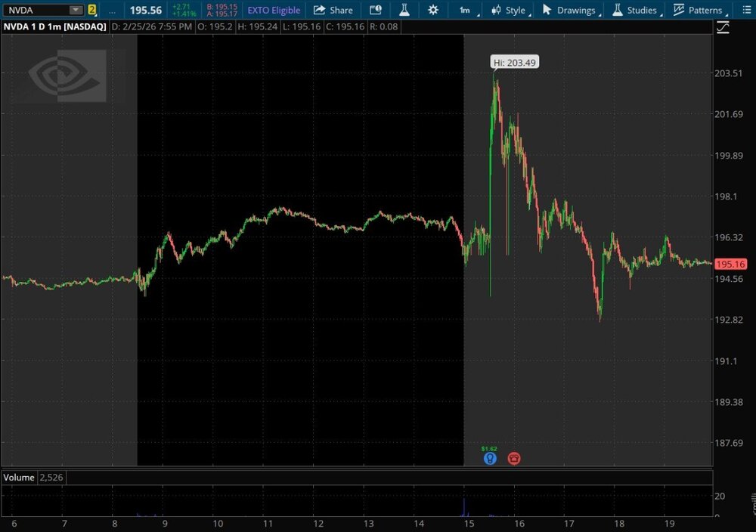Open the flask research icon
The height and width of the screenshot is (532, 756).
pos(404,11)
